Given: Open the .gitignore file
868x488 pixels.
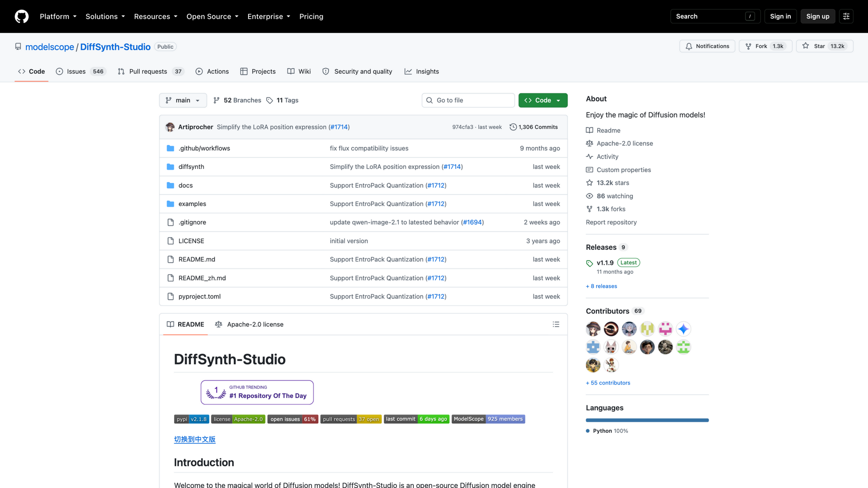Looking at the screenshot, I should (x=192, y=222).
